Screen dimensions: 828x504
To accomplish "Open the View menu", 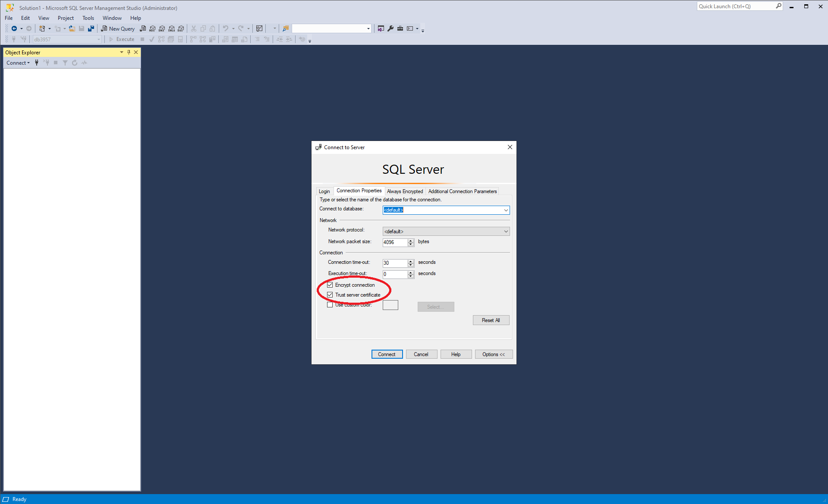I will [44, 18].
